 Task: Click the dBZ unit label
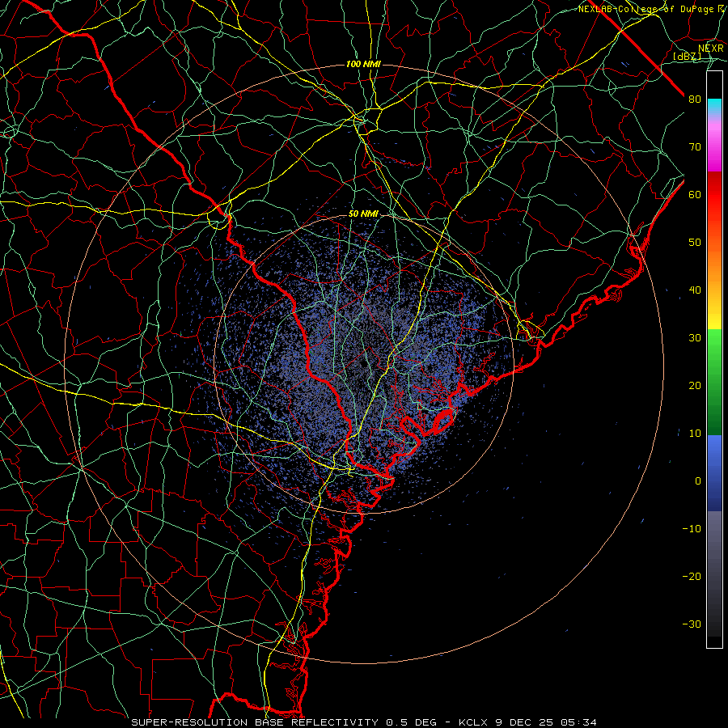(x=687, y=57)
